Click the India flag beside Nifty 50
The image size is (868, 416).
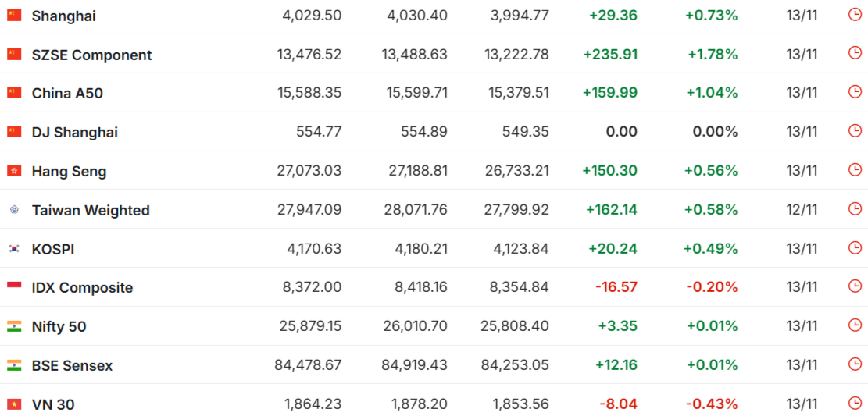pyautogui.click(x=14, y=326)
